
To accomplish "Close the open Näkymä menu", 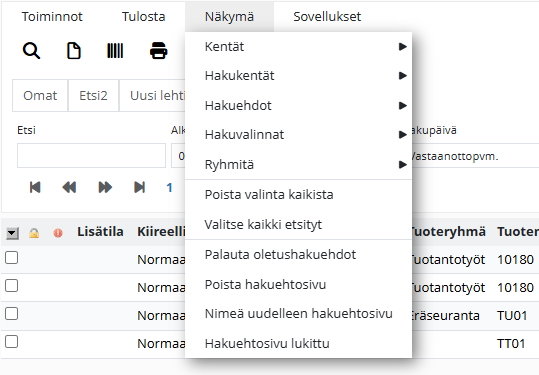I will 229,16.
